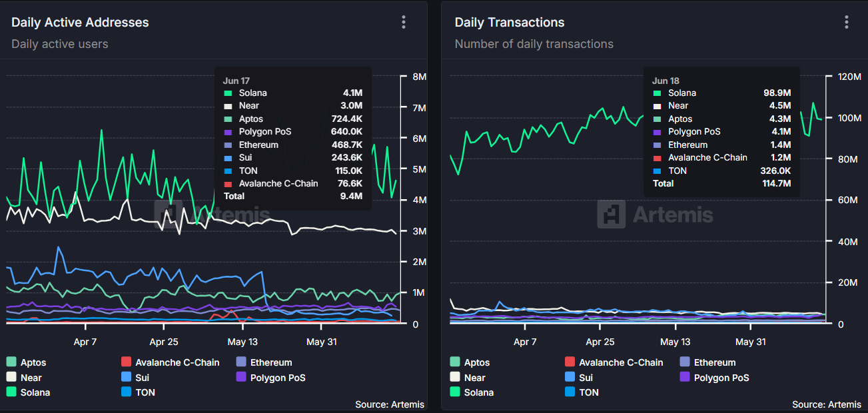The height and width of the screenshot is (413, 868).
Task: Toggle Avalanche C-Chain in Daily Transactions legend
Action: tap(614, 362)
